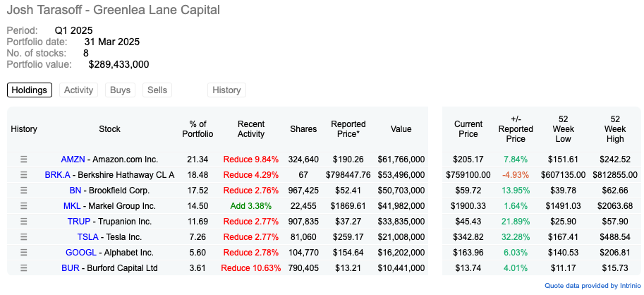The width and height of the screenshot is (644, 295).
Task: Sort by Recent Activity column header
Action: (x=251, y=129)
